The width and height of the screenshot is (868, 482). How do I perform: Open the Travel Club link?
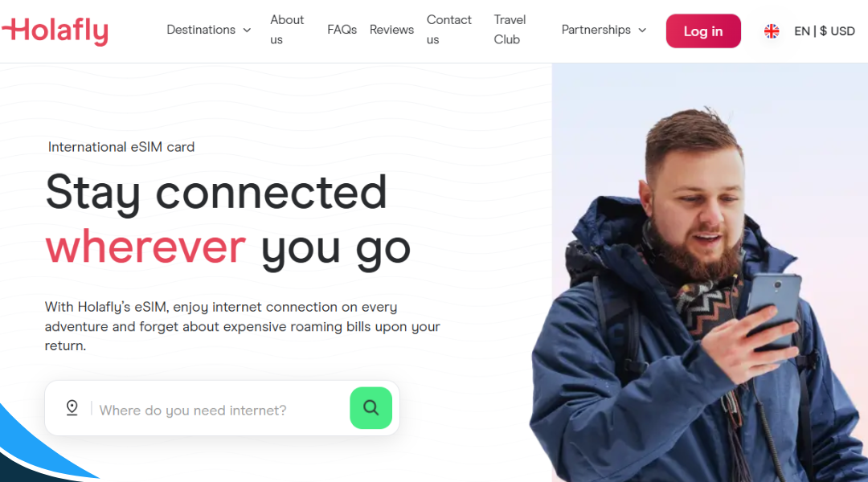pyautogui.click(x=510, y=30)
